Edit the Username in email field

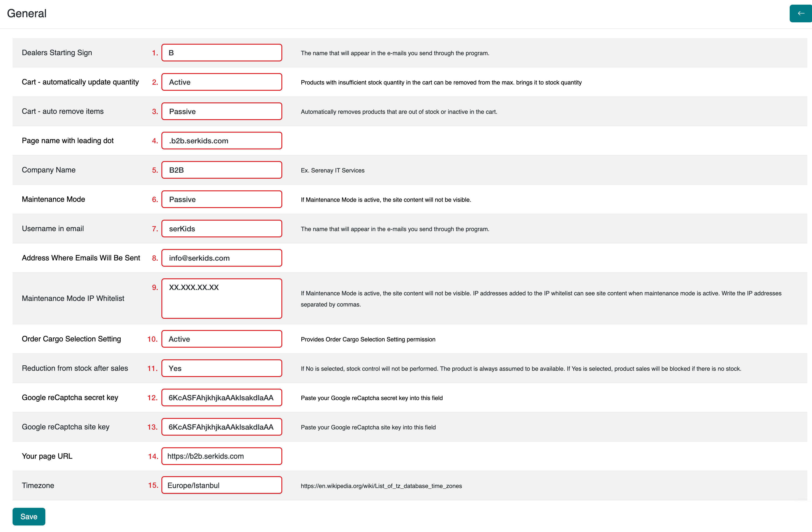221,229
